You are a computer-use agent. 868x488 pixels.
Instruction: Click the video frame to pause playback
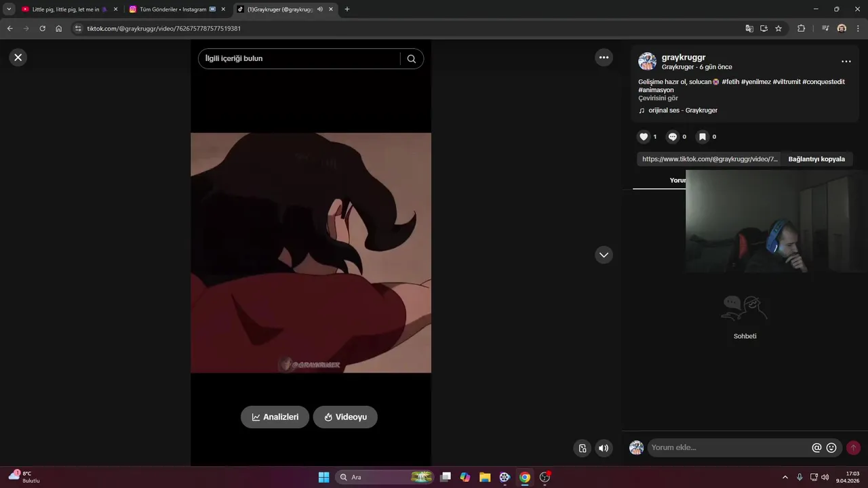(x=311, y=253)
